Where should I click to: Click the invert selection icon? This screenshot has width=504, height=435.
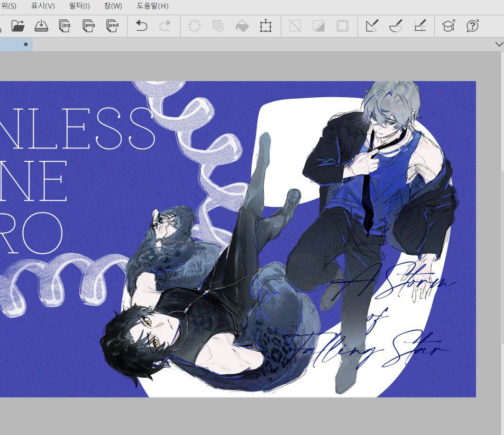(x=319, y=26)
